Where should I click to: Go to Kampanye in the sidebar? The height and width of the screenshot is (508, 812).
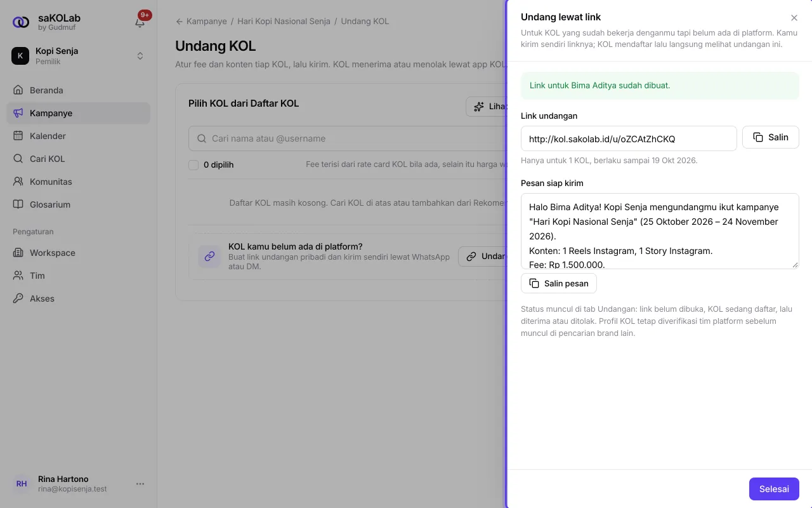(x=79, y=113)
